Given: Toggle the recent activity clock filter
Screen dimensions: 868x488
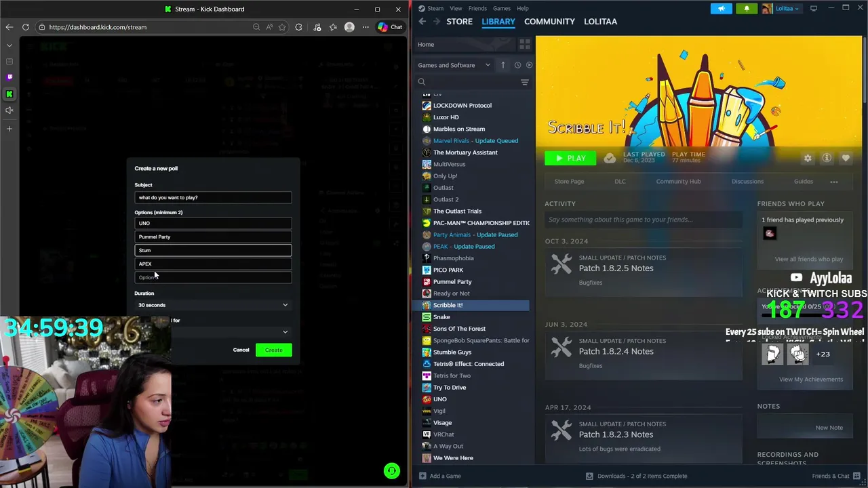Looking at the screenshot, I should pyautogui.click(x=517, y=65).
